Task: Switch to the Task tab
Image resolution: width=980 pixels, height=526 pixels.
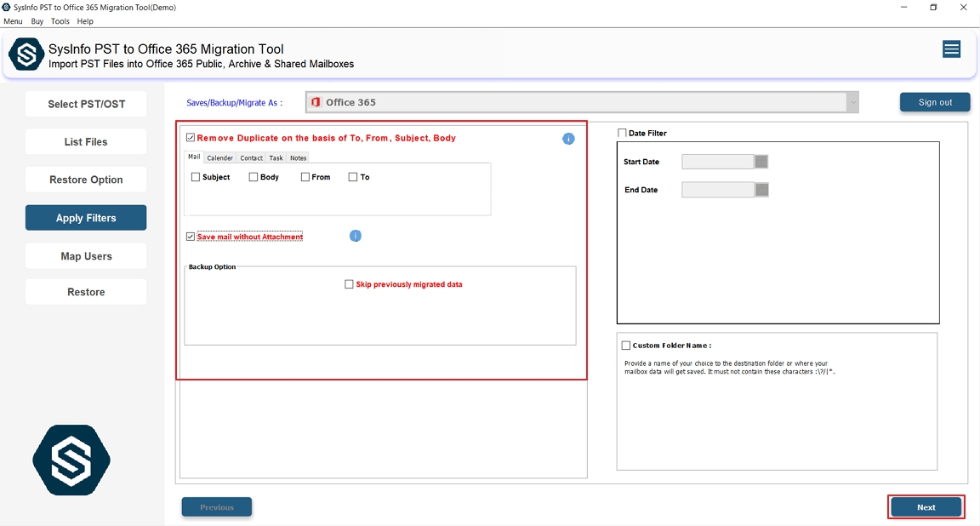Action: [276, 158]
